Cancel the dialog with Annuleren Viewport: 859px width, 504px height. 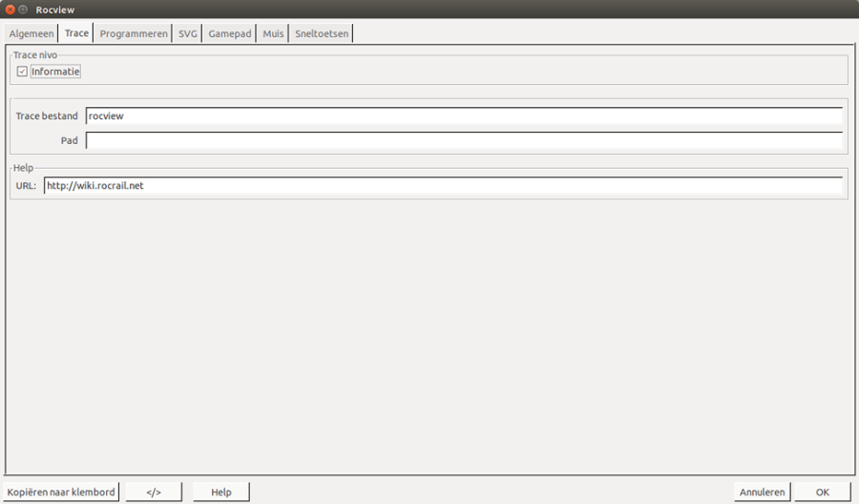tap(763, 492)
